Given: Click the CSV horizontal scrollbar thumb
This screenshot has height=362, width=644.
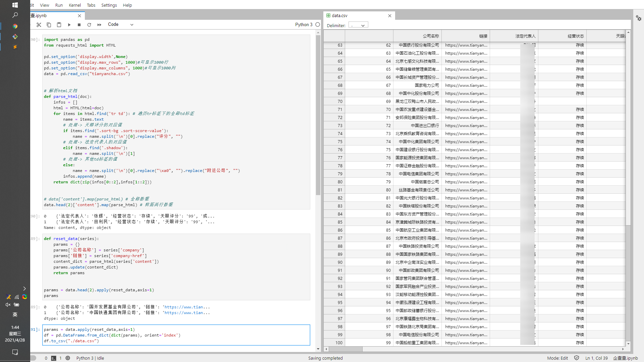Looking at the screenshot, I should (345, 349).
